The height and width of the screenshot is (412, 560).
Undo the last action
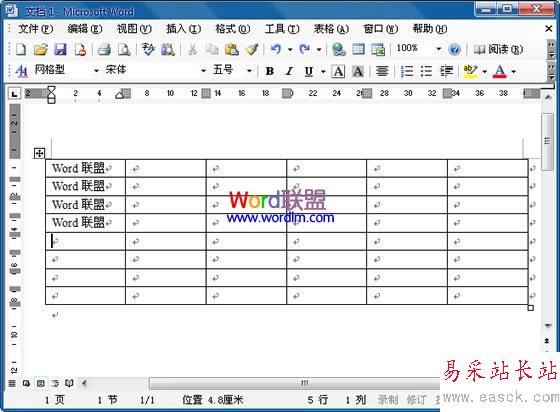click(276, 49)
